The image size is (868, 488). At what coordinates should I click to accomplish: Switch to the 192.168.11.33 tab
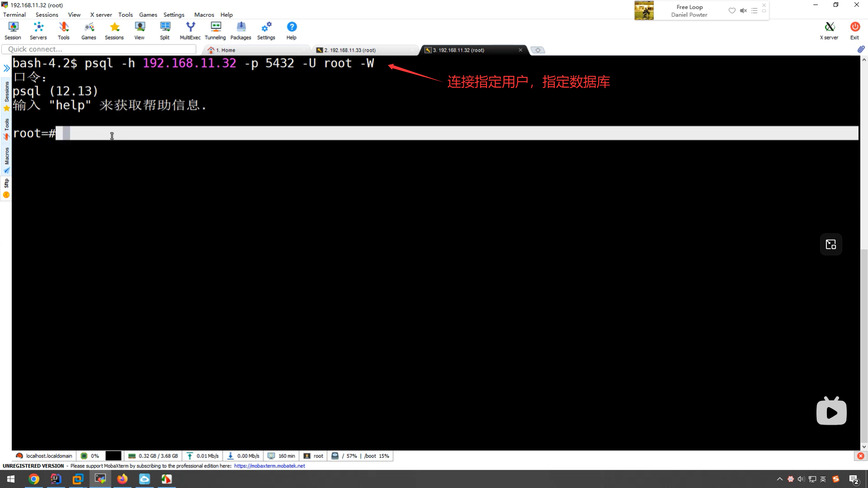[350, 50]
